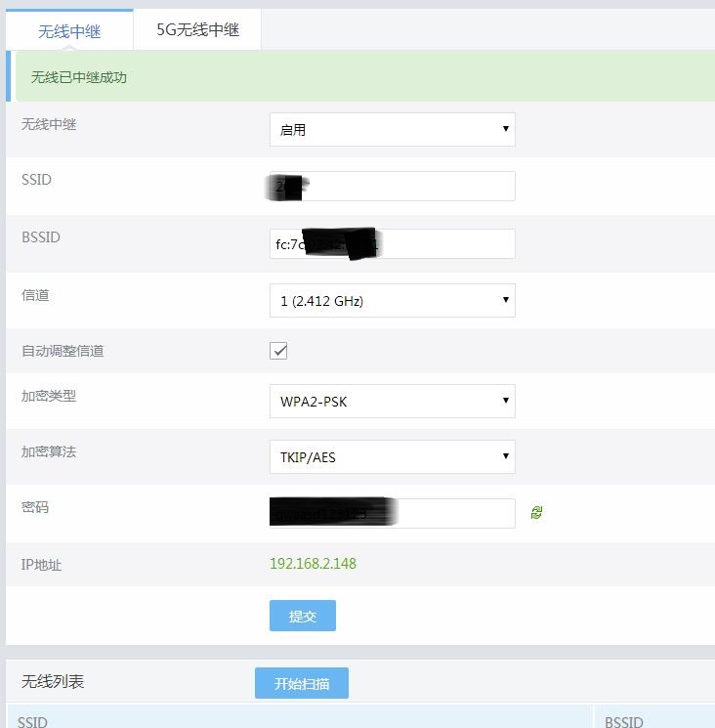Click the IP address 192.168.2.148

(314, 564)
